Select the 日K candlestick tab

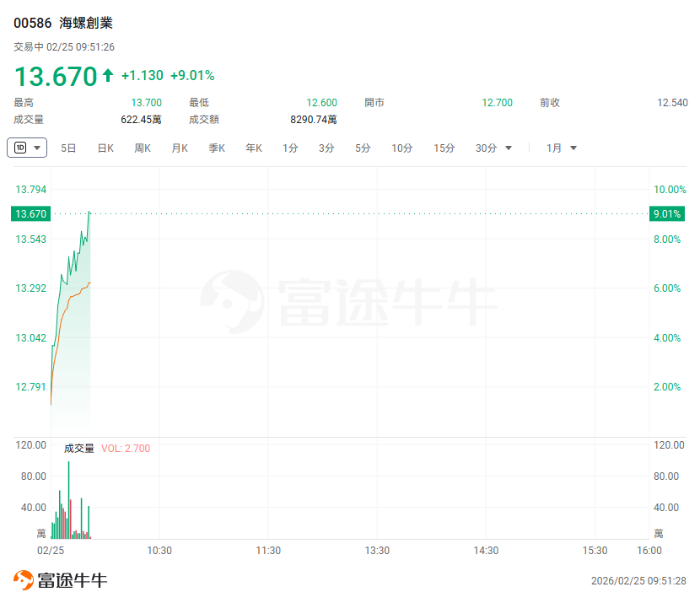[105, 148]
